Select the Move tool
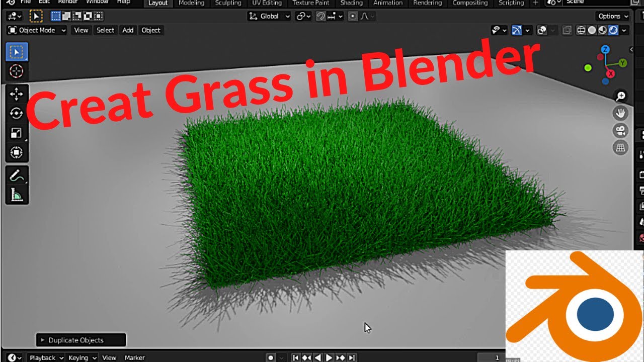The width and height of the screenshot is (644, 362). tap(17, 94)
